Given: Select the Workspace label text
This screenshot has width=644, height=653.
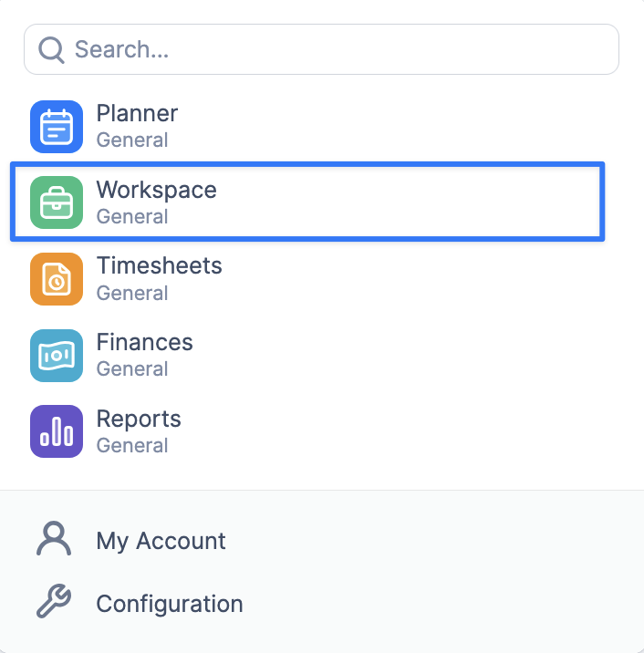Looking at the screenshot, I should tap(157, 191).
